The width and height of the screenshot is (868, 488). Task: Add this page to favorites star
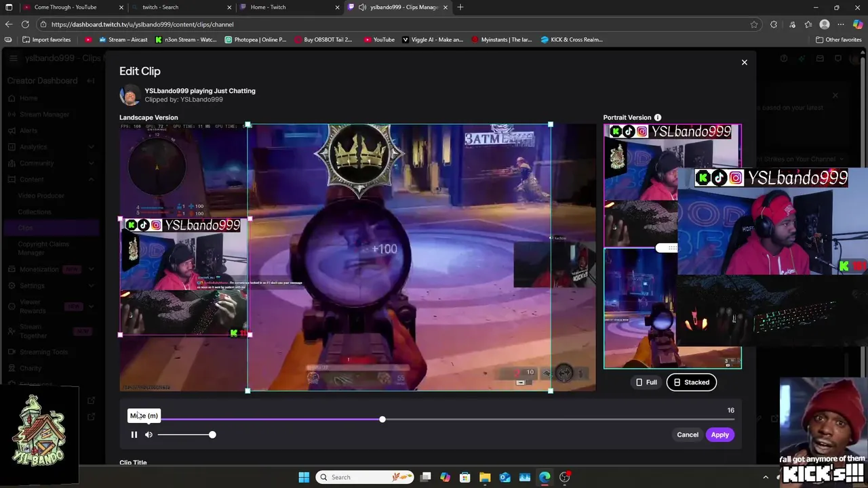pos(754,24)
